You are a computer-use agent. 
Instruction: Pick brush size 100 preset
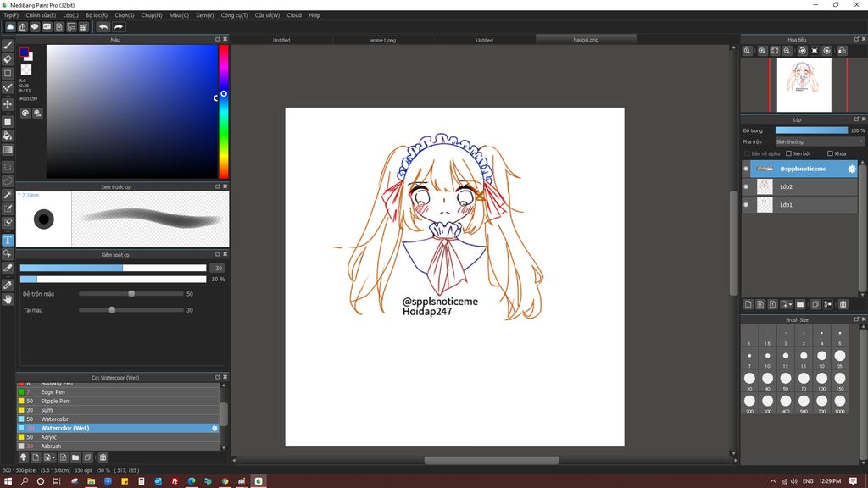coord(821,379)
